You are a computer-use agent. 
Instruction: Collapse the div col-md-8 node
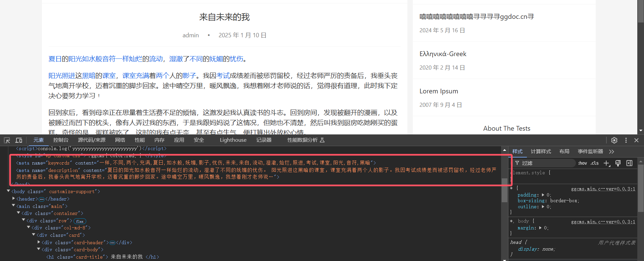(x=29, y=227)
